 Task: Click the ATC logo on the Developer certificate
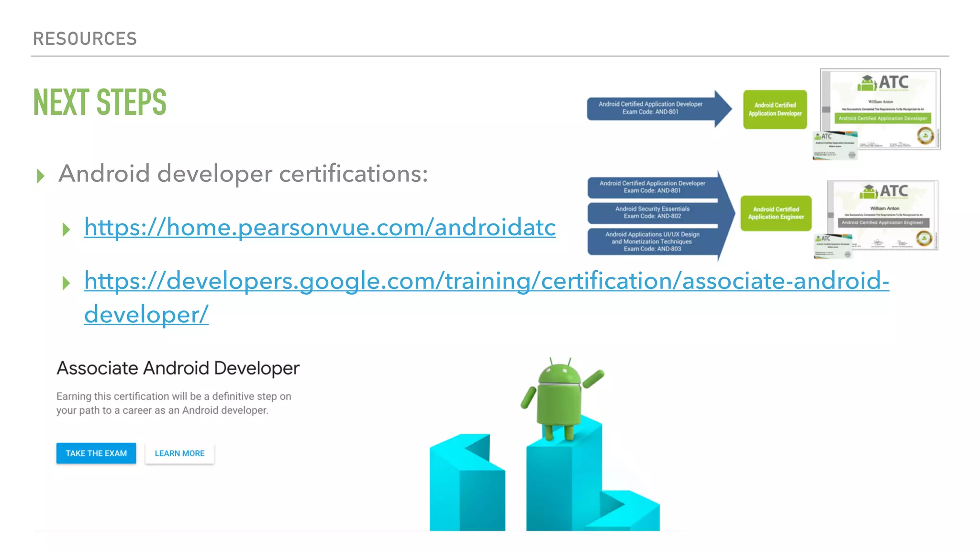point(883,83)
